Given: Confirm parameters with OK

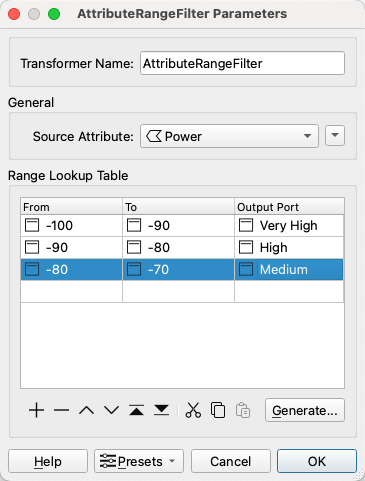Looking at the screenshot, I should tap(317, 461).
